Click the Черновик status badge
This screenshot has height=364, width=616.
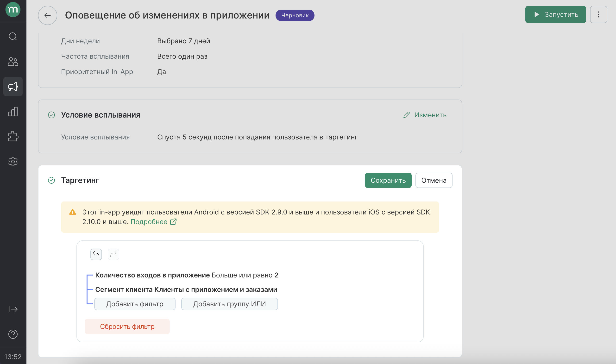295,15
